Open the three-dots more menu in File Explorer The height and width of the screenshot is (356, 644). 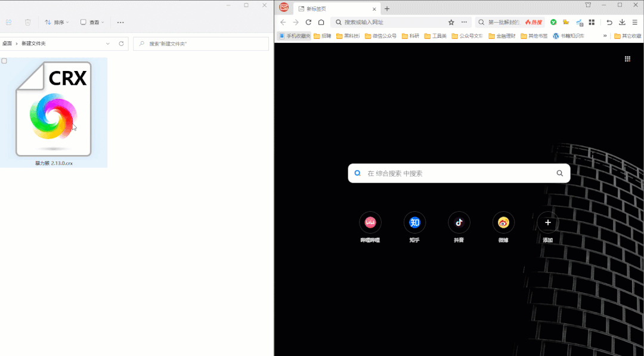coord(120,22)
